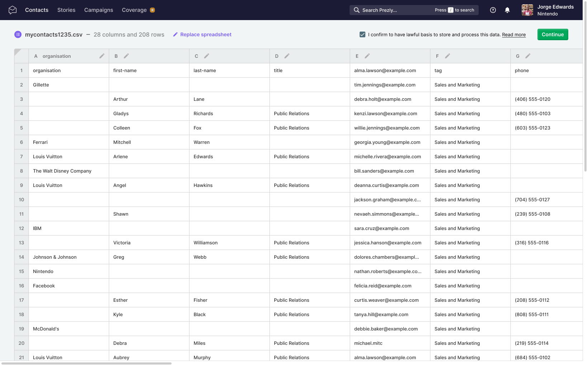Click the Facebook cell
The height and width of the screenshot is (366, 588).
click(69, 286)
